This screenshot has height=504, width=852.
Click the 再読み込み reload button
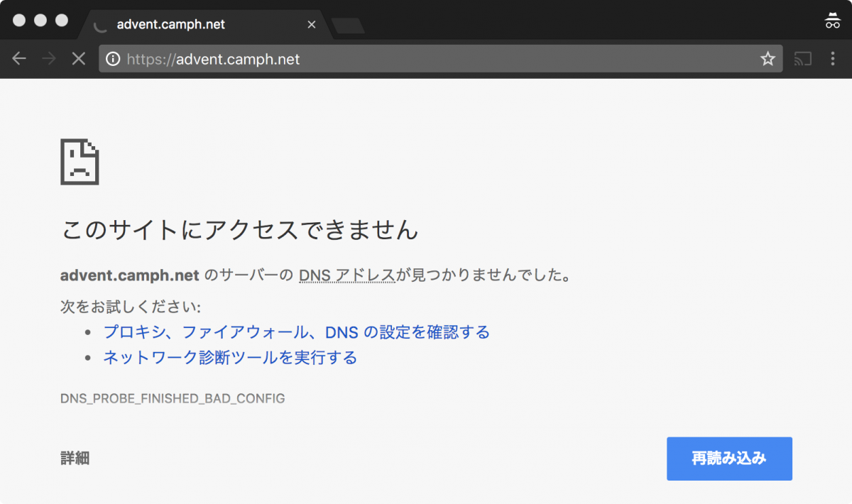click(729, 459)
